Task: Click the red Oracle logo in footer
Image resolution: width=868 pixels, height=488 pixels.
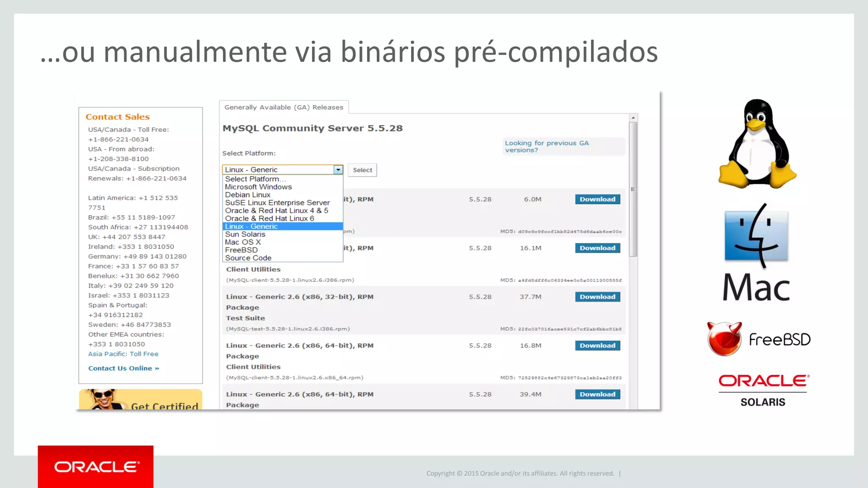Action: coord(96,467)
